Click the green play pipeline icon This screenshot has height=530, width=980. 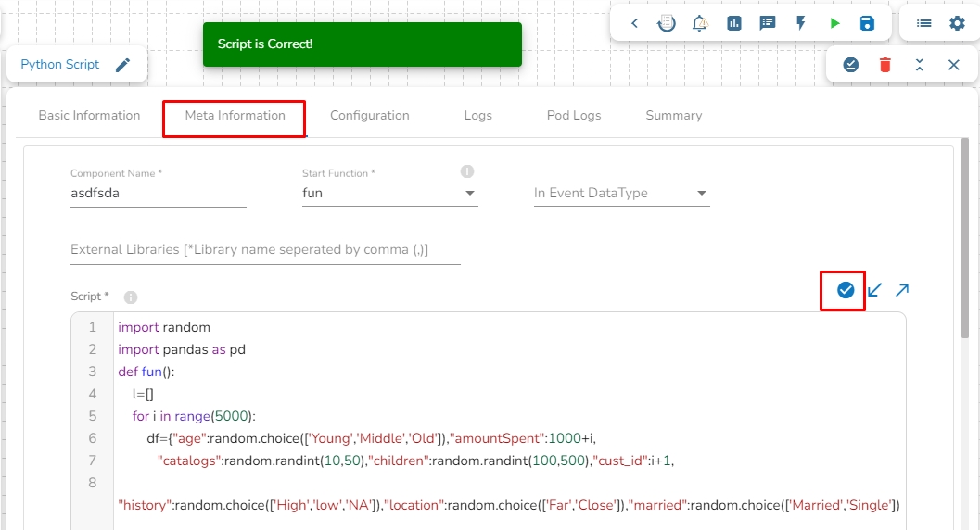pos(834,23)
